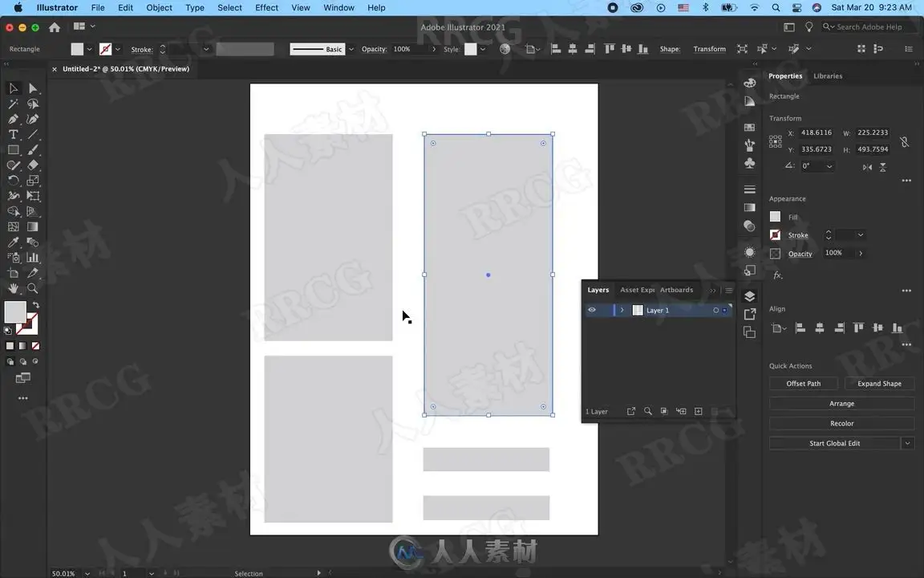The image size is (924, 578).
Task: Open Recolor Artwork wheel icon
Action: coord(505,49)
